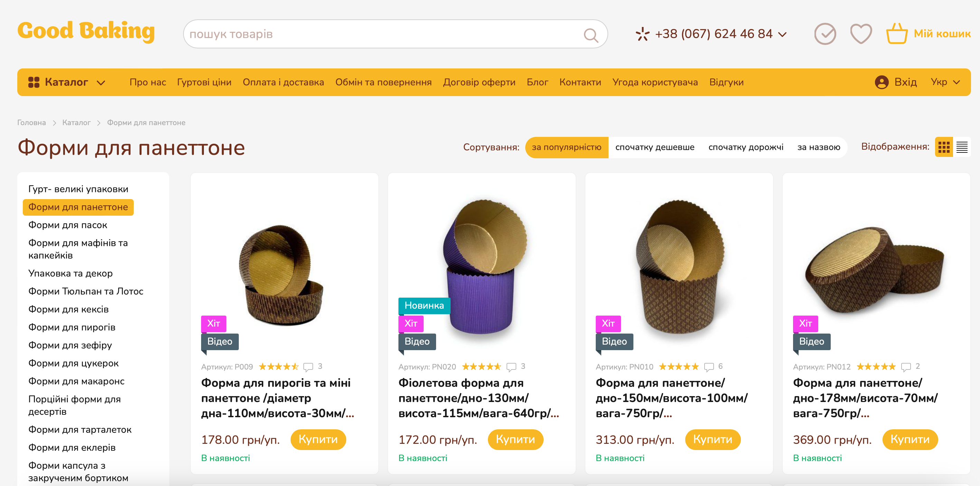
Task: Open Форми для пасок category
Action: (68, 225)
